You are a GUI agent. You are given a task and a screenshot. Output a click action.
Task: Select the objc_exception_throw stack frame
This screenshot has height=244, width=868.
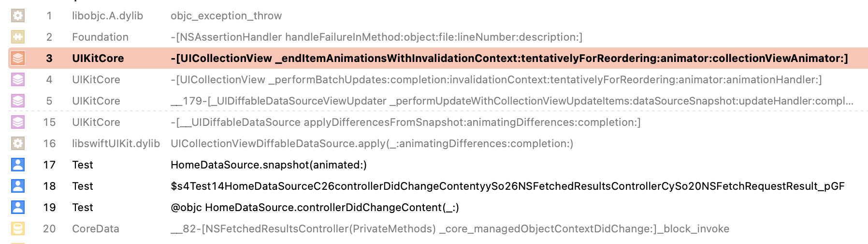point(226,15)
